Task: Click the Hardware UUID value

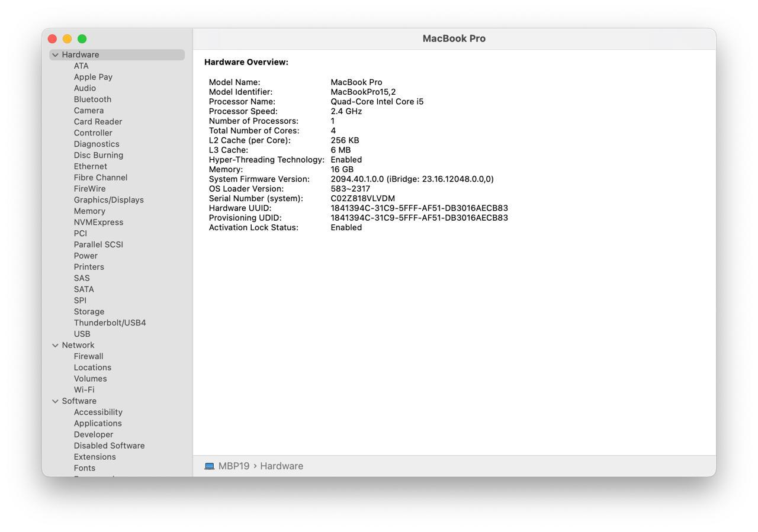Action: pos(419,208)
